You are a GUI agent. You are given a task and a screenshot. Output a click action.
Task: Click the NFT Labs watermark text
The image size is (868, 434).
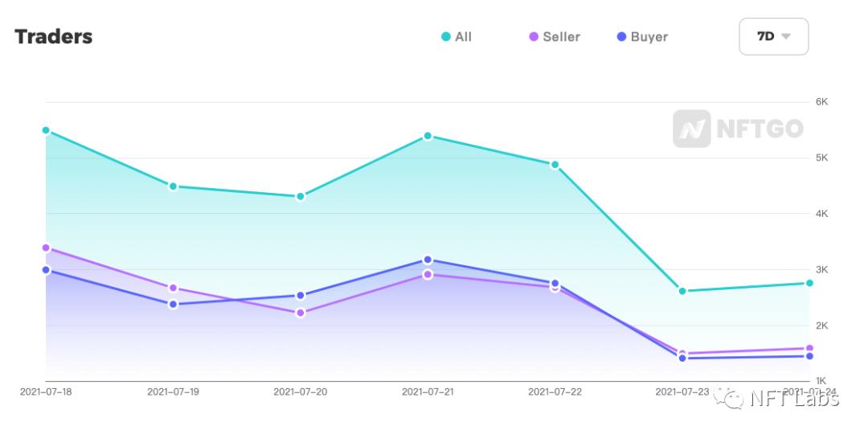(794, 398)
